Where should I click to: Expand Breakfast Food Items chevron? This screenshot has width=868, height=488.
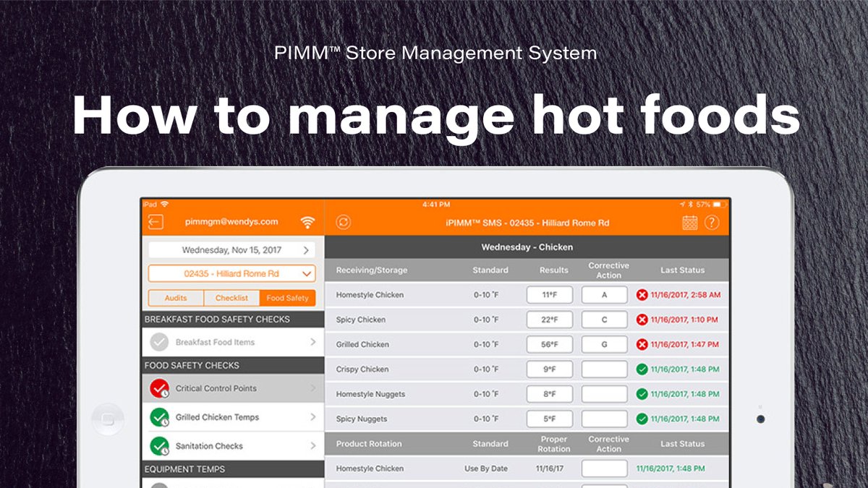pos(313,342)
